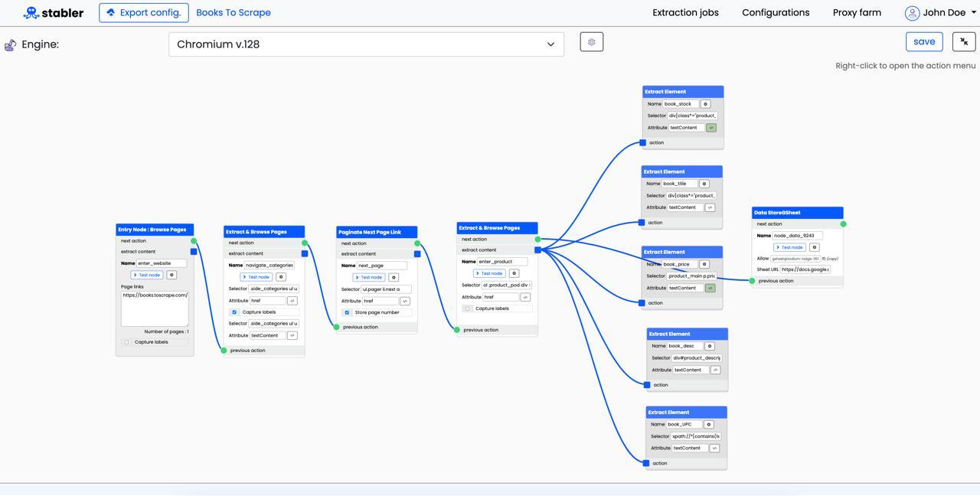Uncheck Capture labels in navigate_categories node
Image resolution: width=980 pixels, height=496 pixels.
[x=234, y=312]
